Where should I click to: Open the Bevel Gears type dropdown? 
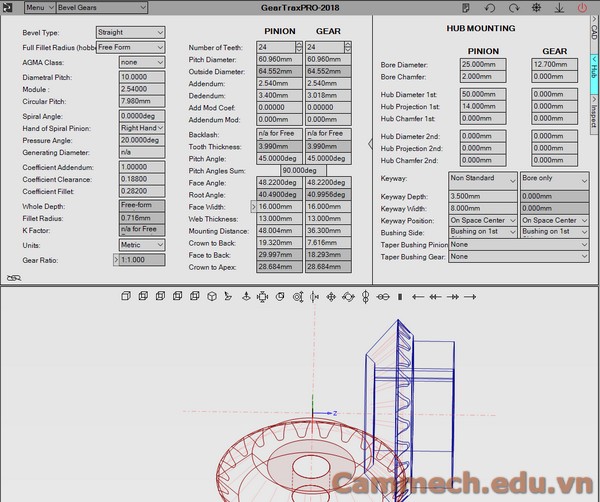pyautogui.click(x=102, y=7)
